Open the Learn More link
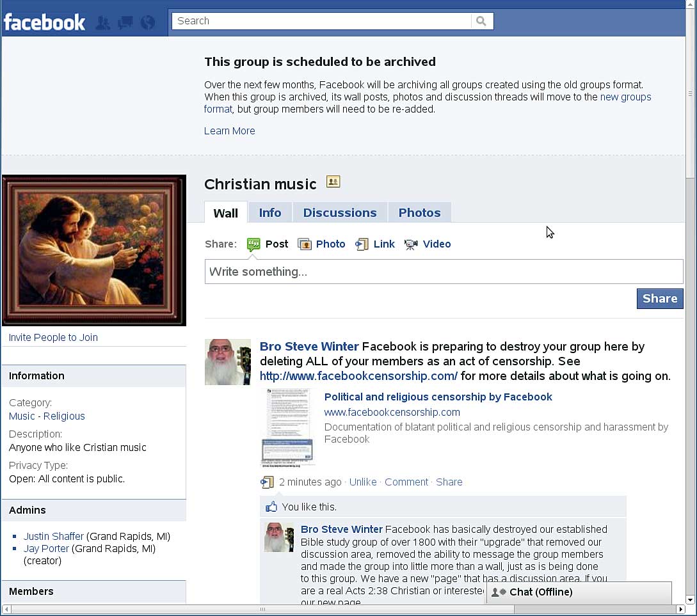This screenshot has width=697, height=616. pyautogui.click(x=229, y=131)
